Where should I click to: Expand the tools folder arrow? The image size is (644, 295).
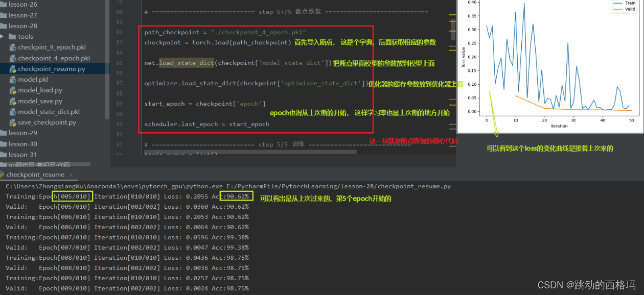click(x=3, y=37)
